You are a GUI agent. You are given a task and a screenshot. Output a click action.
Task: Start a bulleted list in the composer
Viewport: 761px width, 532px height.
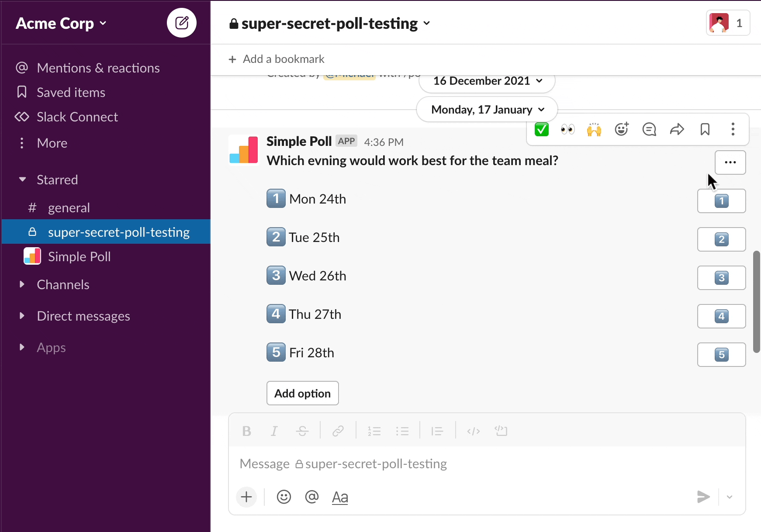tap(402, 431)
